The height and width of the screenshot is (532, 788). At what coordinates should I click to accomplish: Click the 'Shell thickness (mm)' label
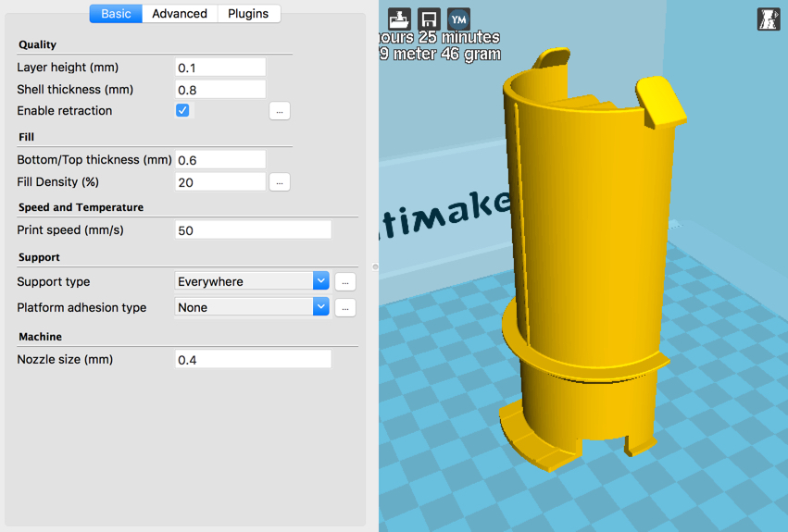(x=75, y=90)
